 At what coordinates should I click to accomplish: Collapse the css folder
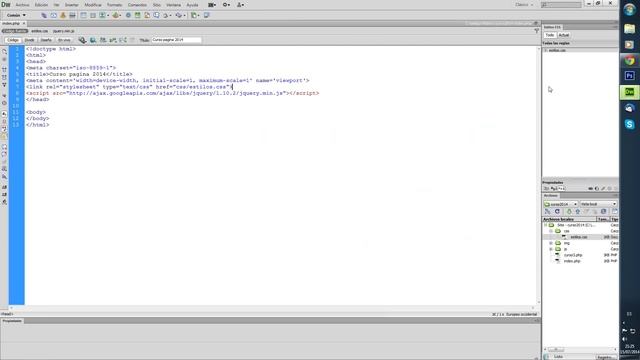click(551, 231)
